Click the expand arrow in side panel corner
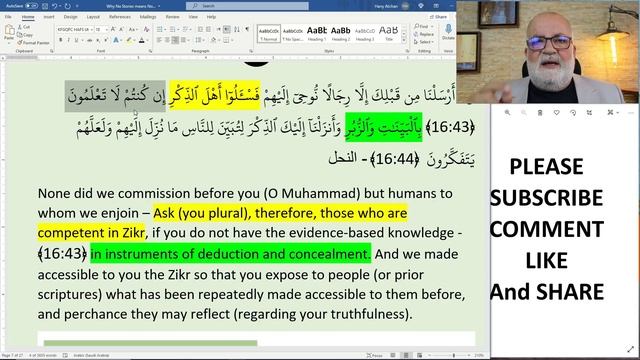The image size is (640, 360). point(630,349)
